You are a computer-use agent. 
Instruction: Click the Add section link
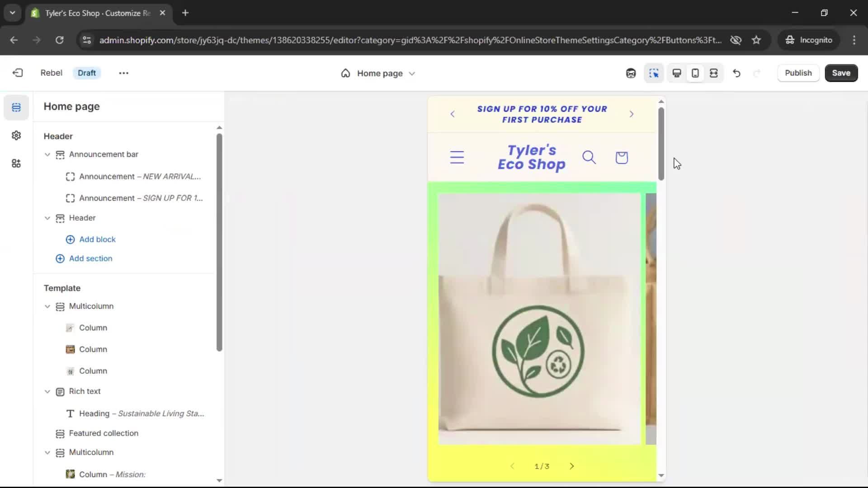[90, 258]
